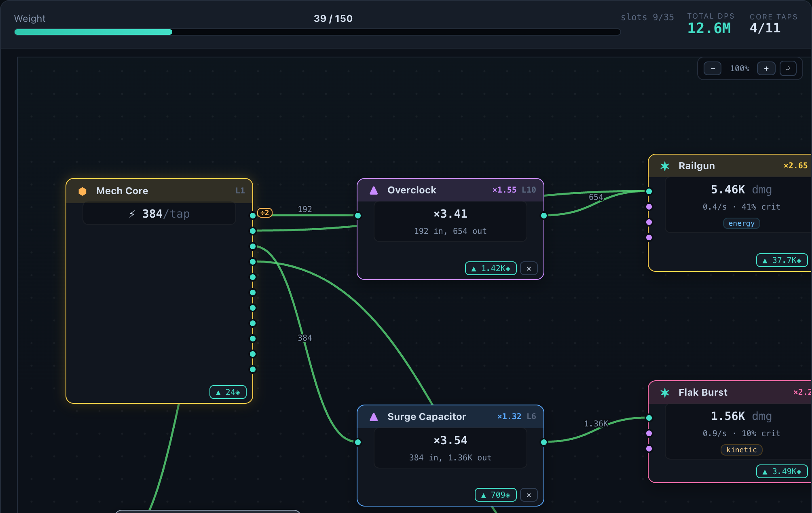This screenshot has height=513, width=812.
Task: Click the Railgun star icon
Action: 665,166
